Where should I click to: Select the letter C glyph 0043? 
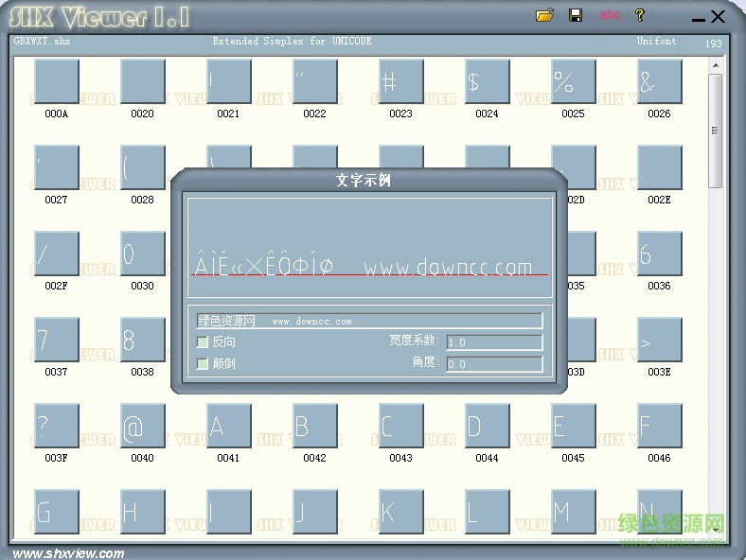[400, 426]
